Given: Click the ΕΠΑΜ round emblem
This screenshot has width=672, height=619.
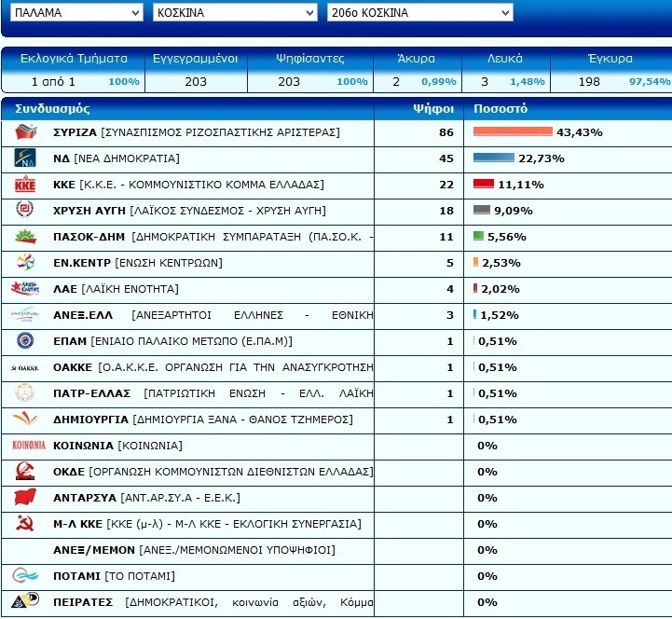Looking at the screenshot, I should coord(25,341).
